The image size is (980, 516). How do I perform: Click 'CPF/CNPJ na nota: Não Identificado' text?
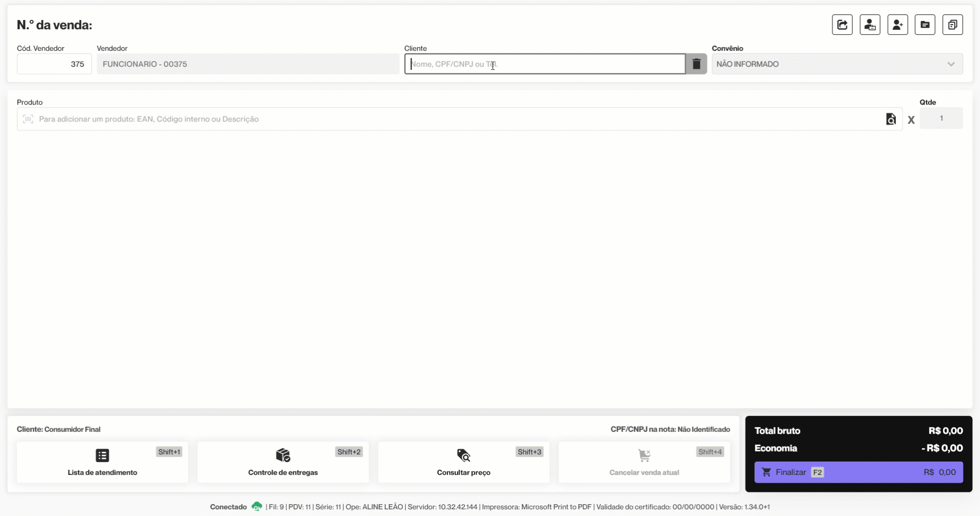pos(670,429)
